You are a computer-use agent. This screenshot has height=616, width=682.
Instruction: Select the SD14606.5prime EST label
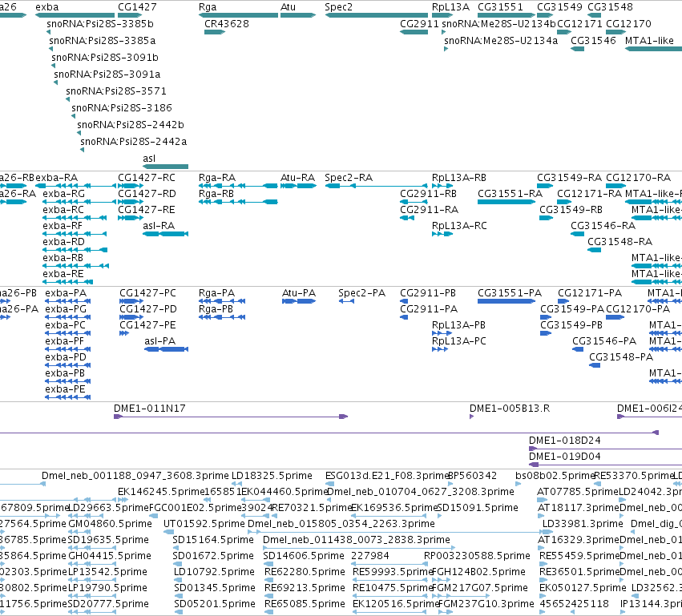[x=304, y=556]
